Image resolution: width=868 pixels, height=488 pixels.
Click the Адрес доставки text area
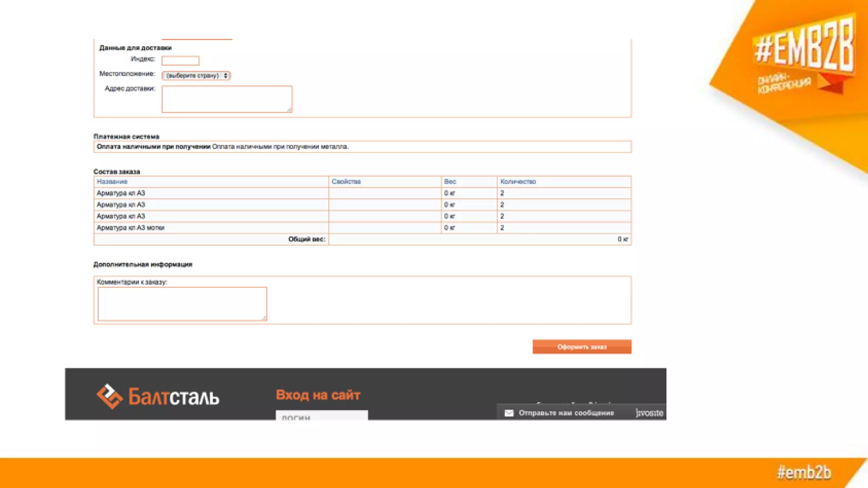click(227, 99)
